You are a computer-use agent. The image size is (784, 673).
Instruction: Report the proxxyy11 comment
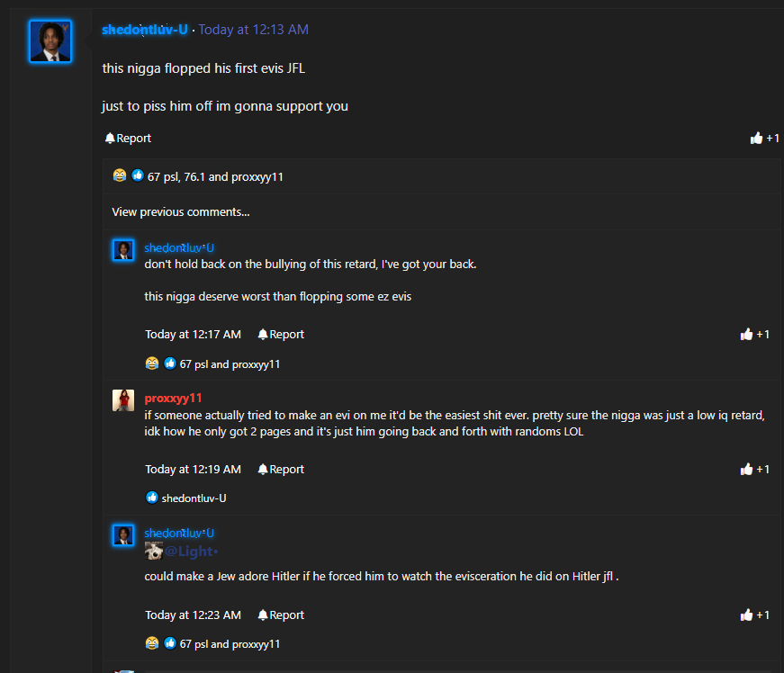[281, 469]
